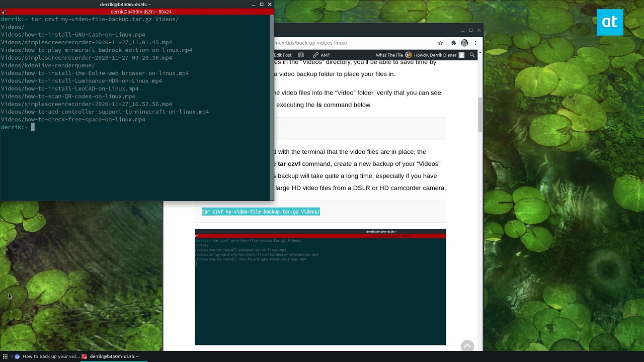The height and width of the screenshot is (362, 644).
Task: Click Edit Post in the admin bar
Action: pos(283,55)
